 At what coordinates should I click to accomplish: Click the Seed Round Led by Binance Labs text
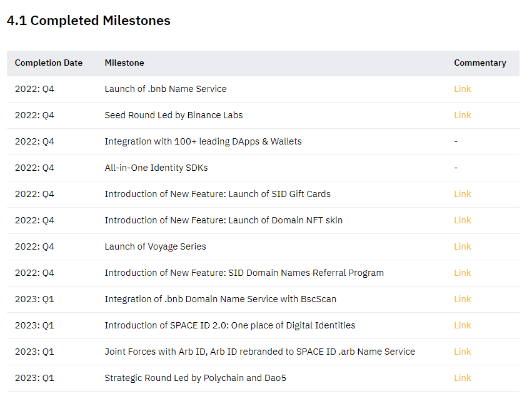pos(173,115)
